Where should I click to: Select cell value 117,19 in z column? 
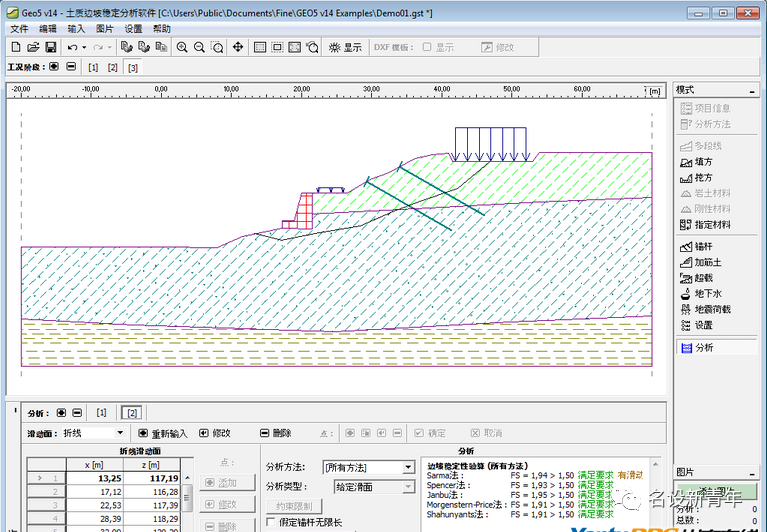click(152, 478)
